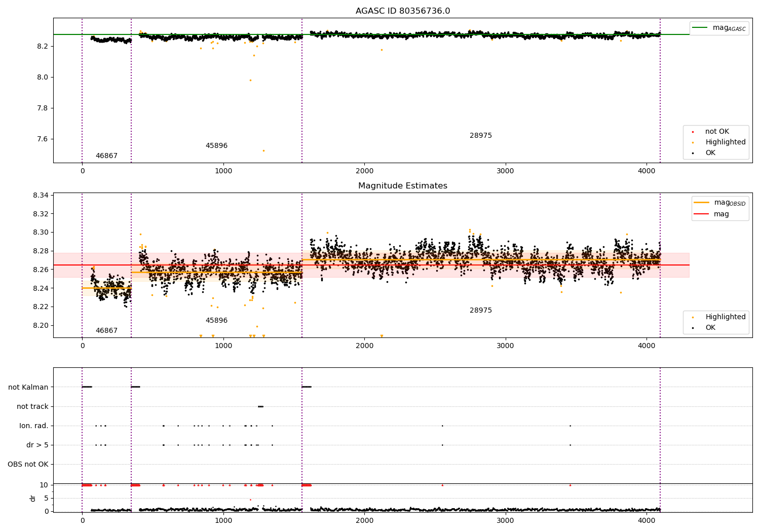The height and width of the screenshot is (532, 760).
Task: Click the 'not track' axis label
Action: (32, 407)
